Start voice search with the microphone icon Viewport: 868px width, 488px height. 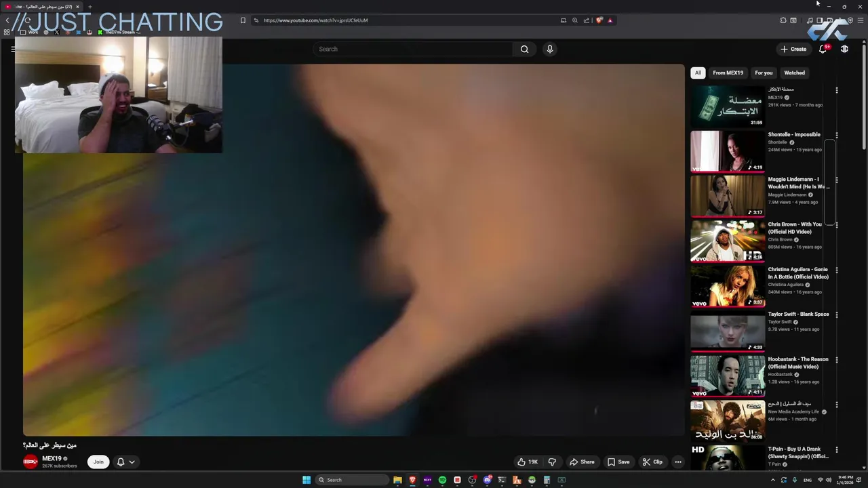(x=550, y=49)
